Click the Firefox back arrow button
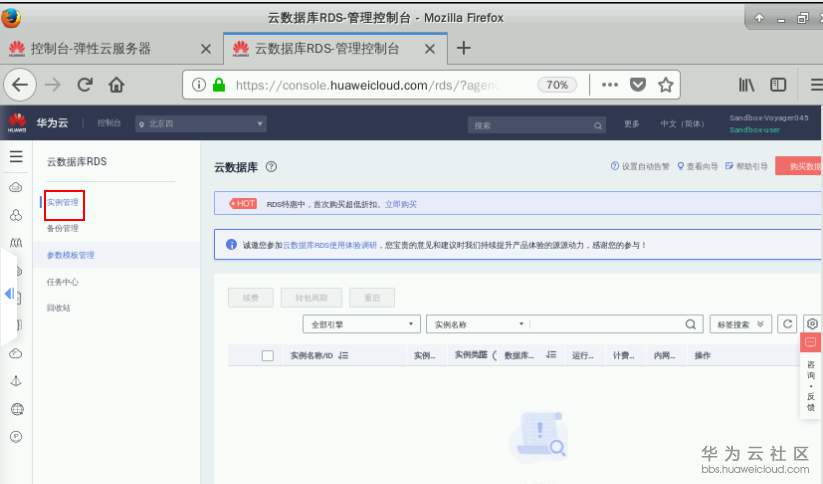823x484 pixels. point(20,85)
